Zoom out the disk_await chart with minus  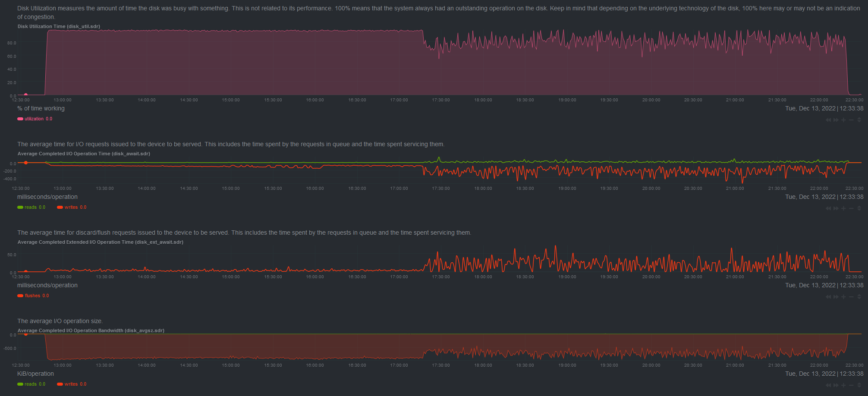coord(851,208)
